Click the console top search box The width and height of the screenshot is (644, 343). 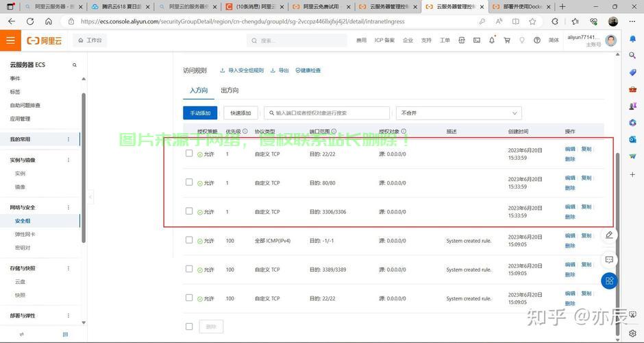point(297,40)
